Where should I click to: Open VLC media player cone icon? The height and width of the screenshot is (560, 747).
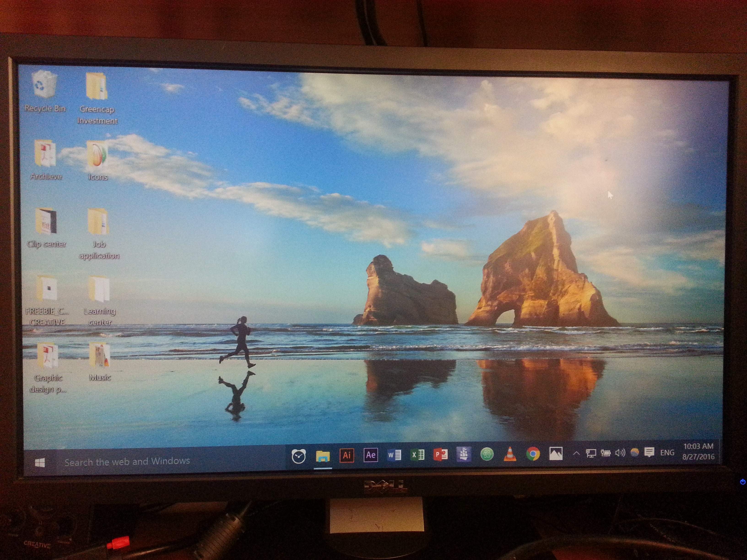[x=510, y=454]
